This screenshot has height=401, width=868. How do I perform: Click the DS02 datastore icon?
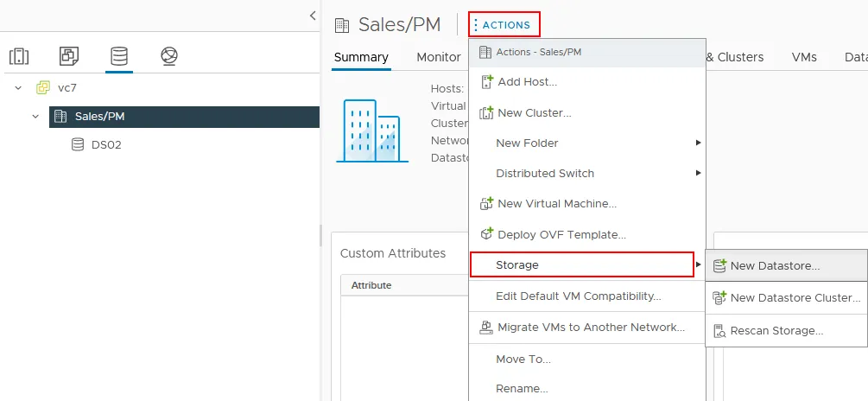tap(78, 144)
